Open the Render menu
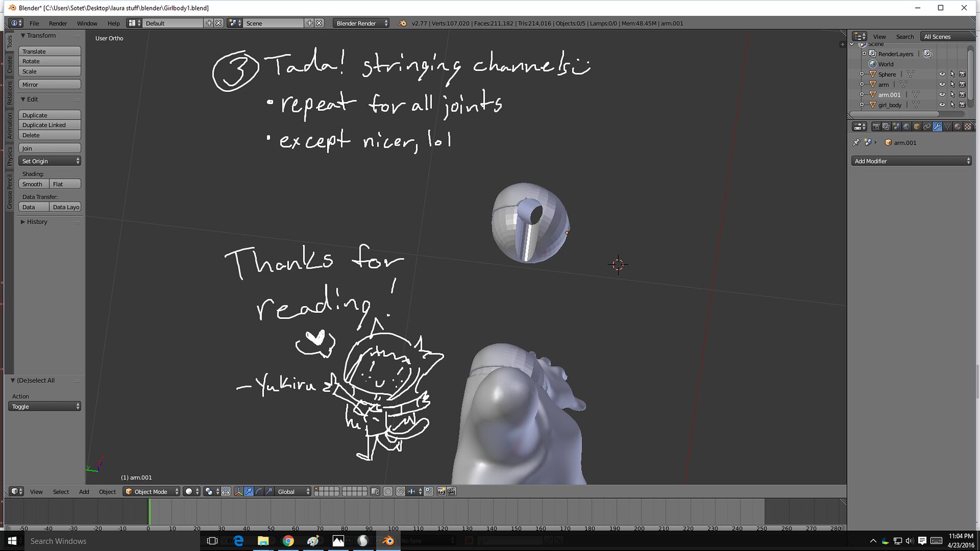This screenshot has height=551, width=980. pos(58,23)
